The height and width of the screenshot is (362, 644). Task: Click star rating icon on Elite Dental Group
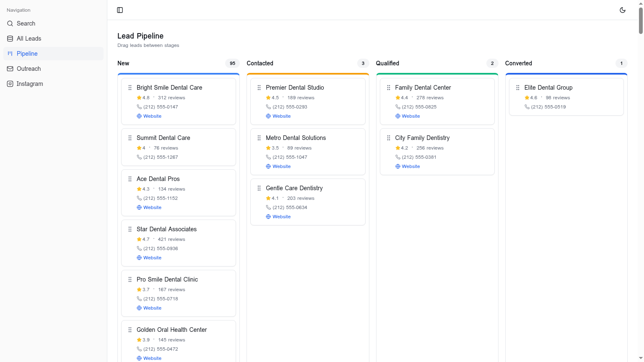click(527, 98)
